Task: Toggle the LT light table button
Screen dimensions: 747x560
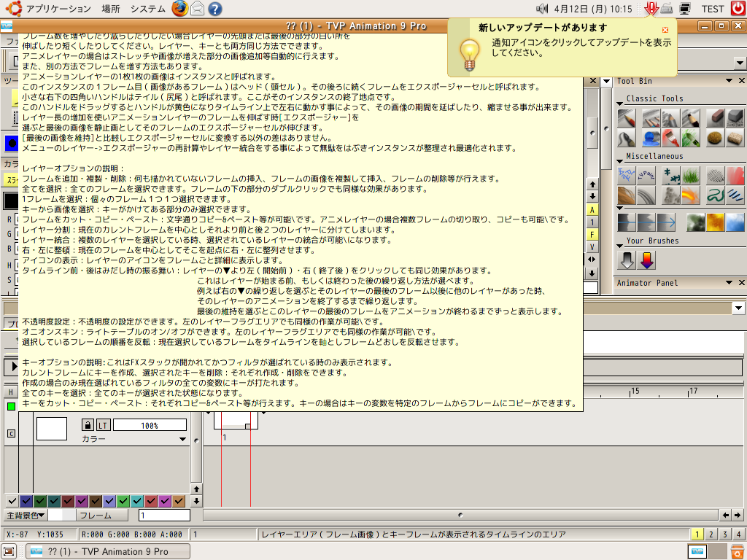Action: 104,425
